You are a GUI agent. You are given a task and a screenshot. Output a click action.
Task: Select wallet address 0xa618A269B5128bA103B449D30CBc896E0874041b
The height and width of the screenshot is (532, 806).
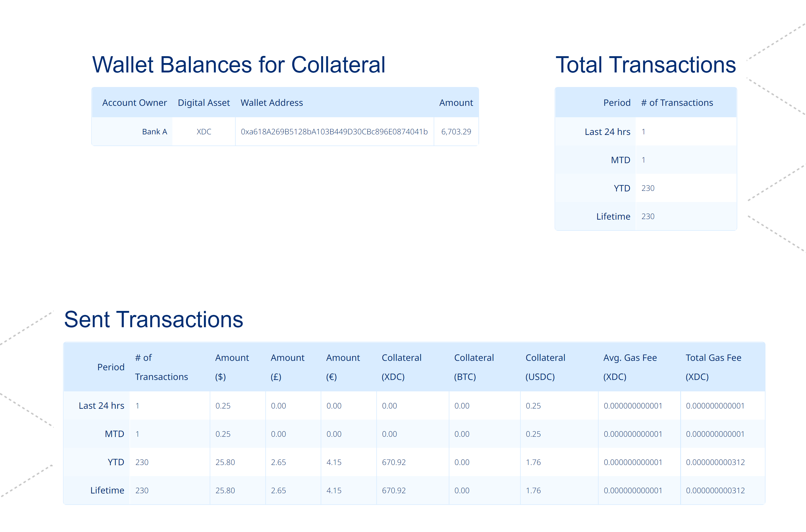(334, 132)
